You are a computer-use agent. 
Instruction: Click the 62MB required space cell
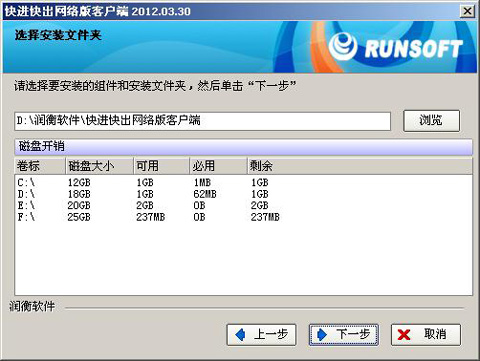205,194
